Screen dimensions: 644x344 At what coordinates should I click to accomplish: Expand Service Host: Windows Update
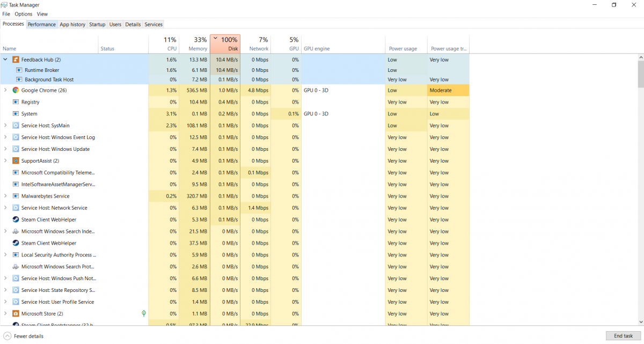click(5, 149)
